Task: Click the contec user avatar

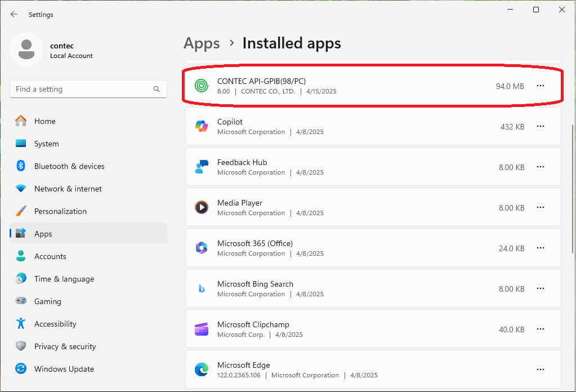Action: point(26,50)
